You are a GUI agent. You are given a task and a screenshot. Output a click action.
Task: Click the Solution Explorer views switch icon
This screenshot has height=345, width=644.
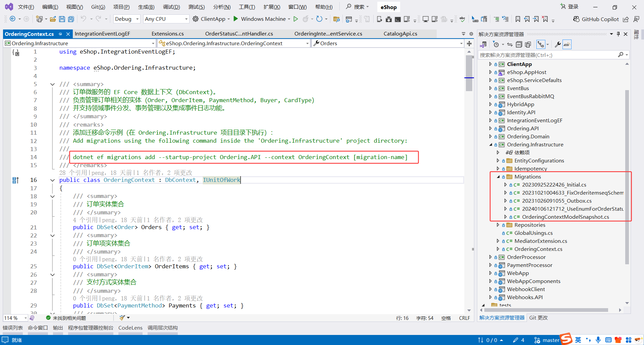point(483,45)
